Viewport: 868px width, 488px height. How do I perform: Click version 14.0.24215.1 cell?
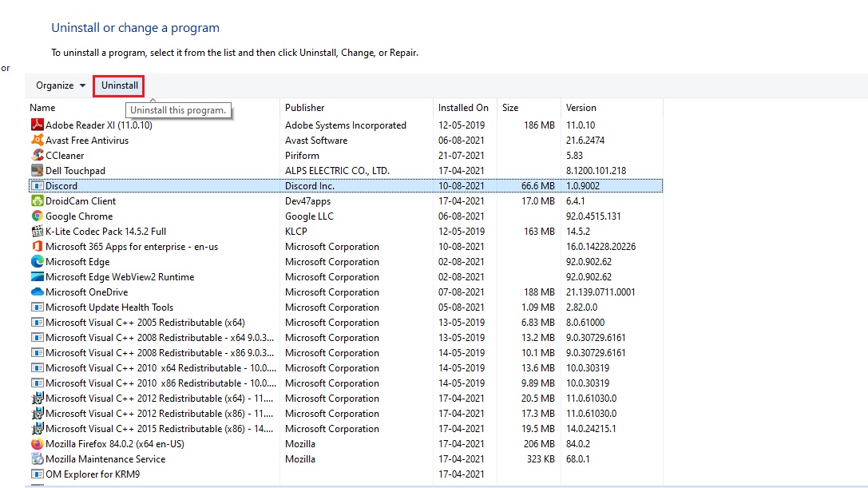[x=591, y=428]
